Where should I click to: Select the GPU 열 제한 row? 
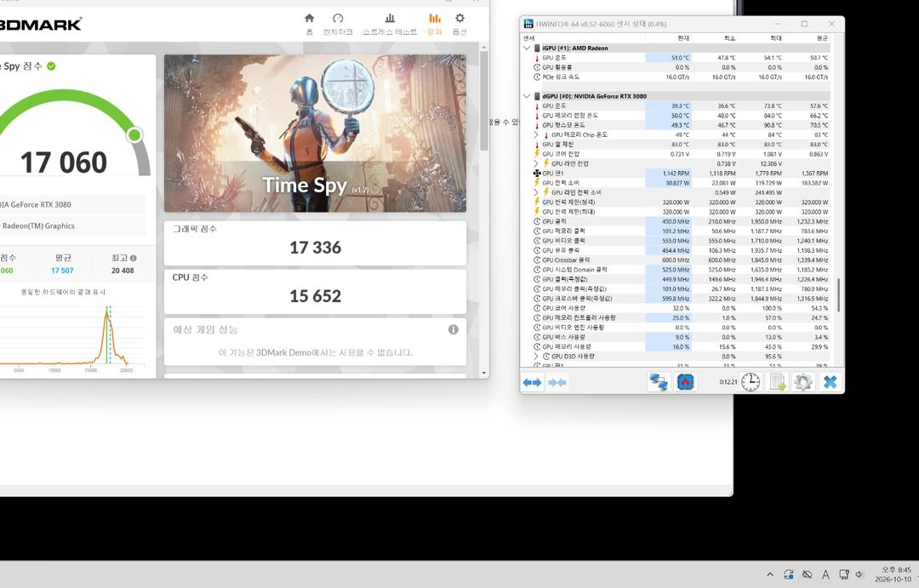pos(680,144)
